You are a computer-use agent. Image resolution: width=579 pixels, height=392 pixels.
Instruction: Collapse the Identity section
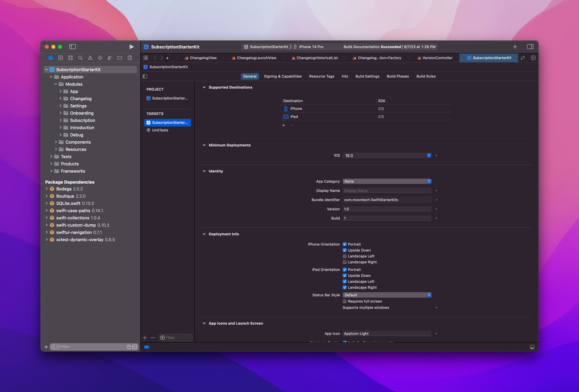click(204, 171)
